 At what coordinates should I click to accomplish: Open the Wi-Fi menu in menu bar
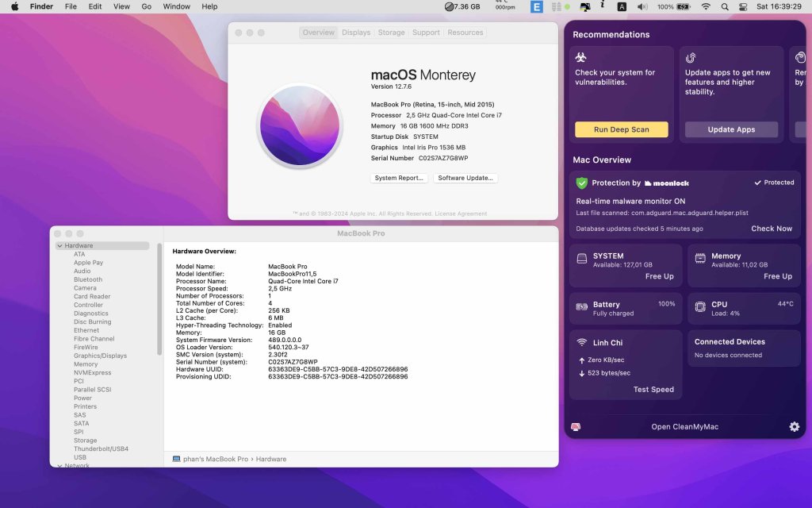click(706, 6)
